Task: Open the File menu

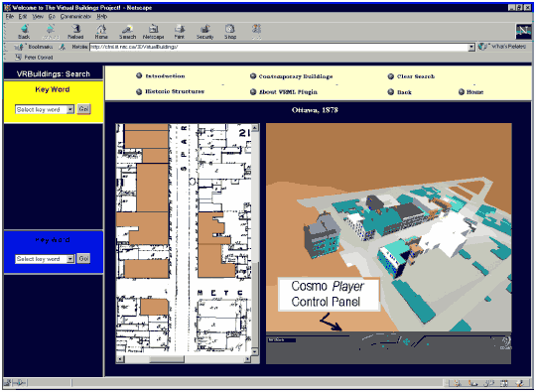Action: pos(10,17)
